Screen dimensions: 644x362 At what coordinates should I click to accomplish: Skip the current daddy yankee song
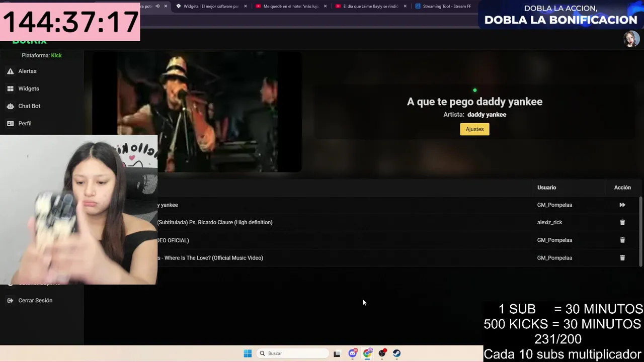point(622,205)
